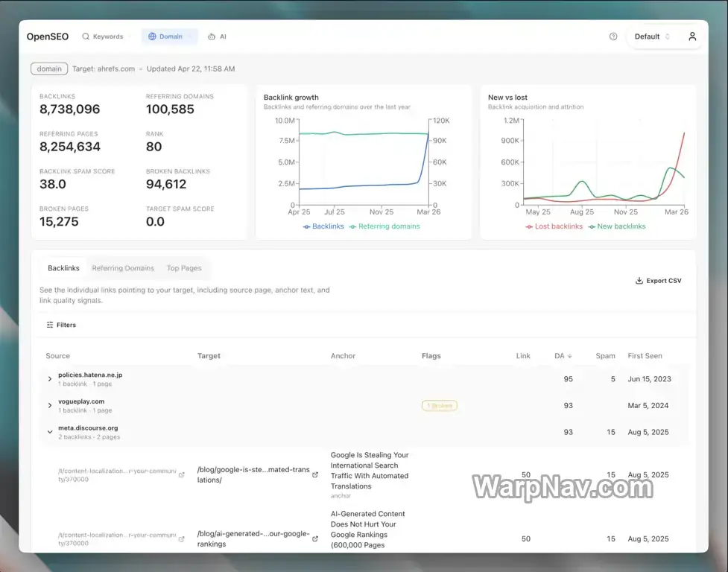
Task: Click the DA value 95 for policies.hatena.ne.jp
Action: tap(568, 379)
